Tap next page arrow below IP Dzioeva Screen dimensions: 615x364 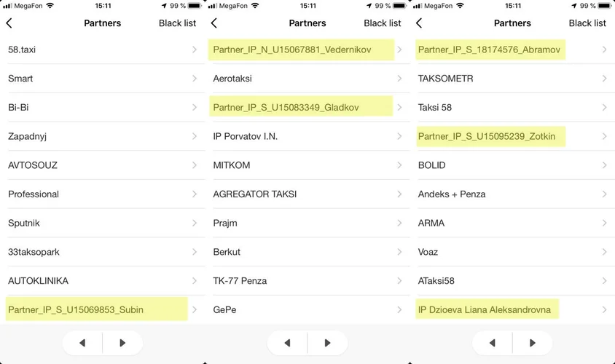coord(532,343)
